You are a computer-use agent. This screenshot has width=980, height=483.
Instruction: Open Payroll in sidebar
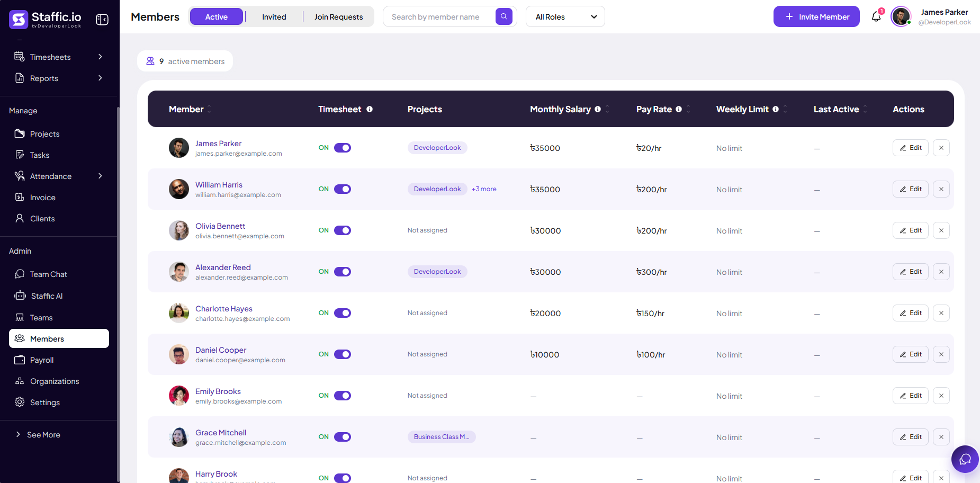click(x=59, y=360)
